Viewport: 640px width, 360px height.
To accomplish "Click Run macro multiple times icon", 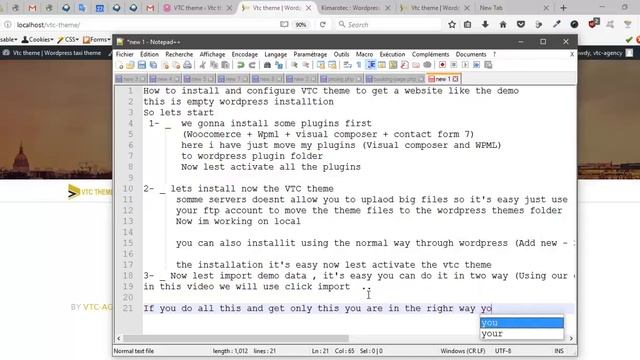I will click(x=476, y=65).
